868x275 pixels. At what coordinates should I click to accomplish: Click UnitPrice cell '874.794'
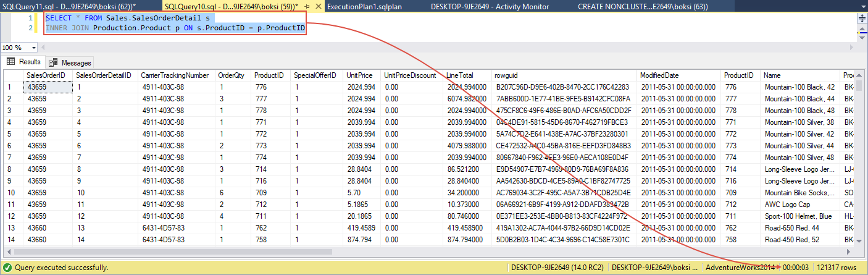(362, 239)
